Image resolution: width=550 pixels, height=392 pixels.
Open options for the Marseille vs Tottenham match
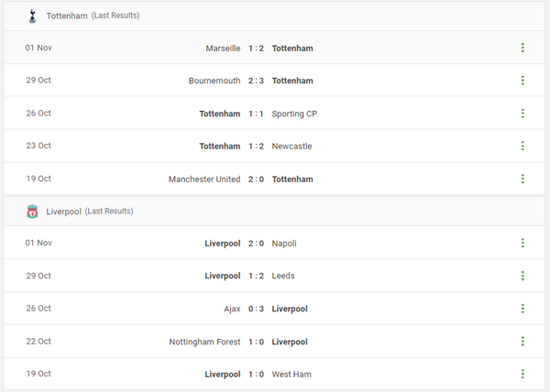522,48
